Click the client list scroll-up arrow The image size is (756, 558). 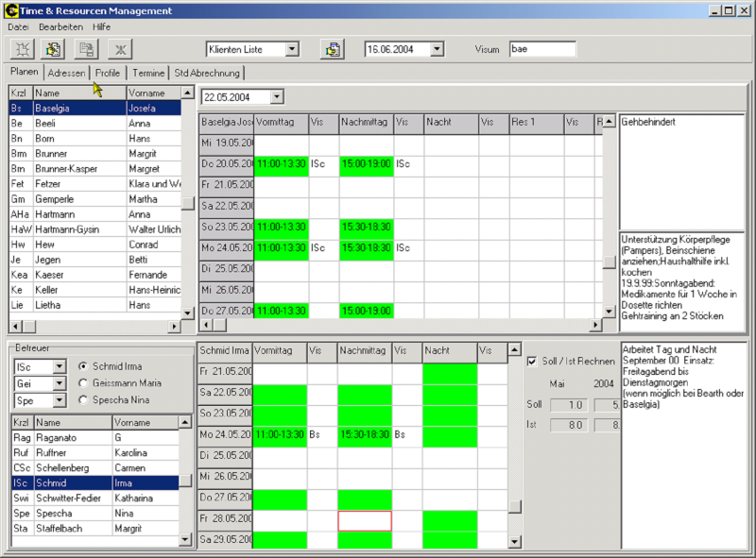pyautogui.click(x=187, y=92)
